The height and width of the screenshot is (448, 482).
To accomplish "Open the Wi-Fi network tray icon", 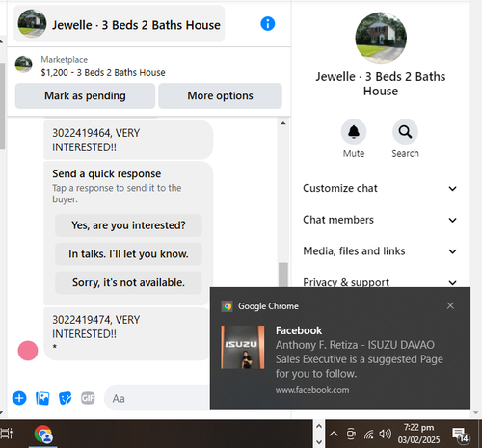I will pyautogui.click(x=369, y=435).
